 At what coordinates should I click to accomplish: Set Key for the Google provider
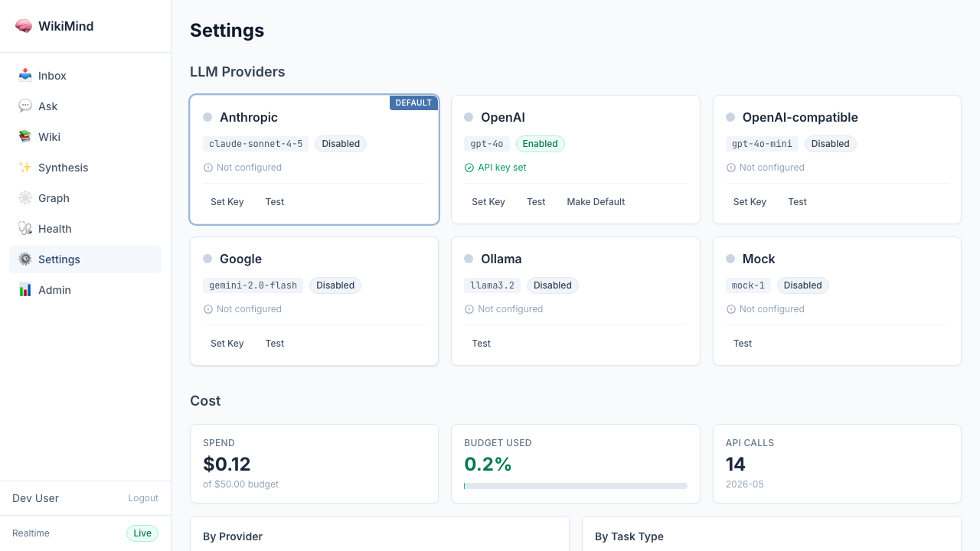point(227,344)
